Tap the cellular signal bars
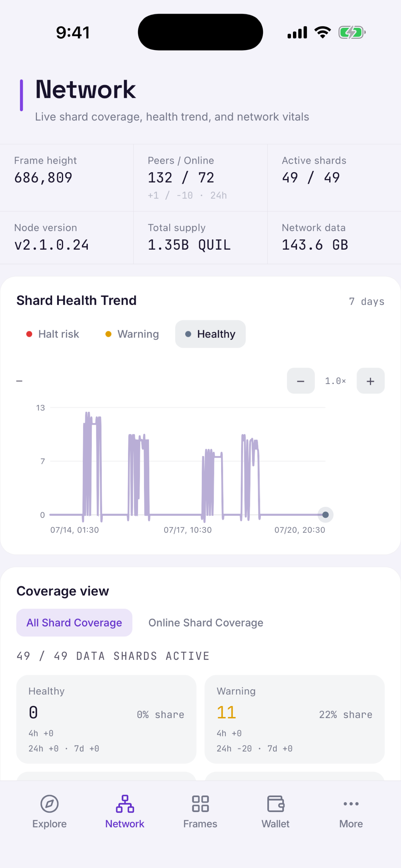This screenshot has height=868, width=401. click(297, 33)
